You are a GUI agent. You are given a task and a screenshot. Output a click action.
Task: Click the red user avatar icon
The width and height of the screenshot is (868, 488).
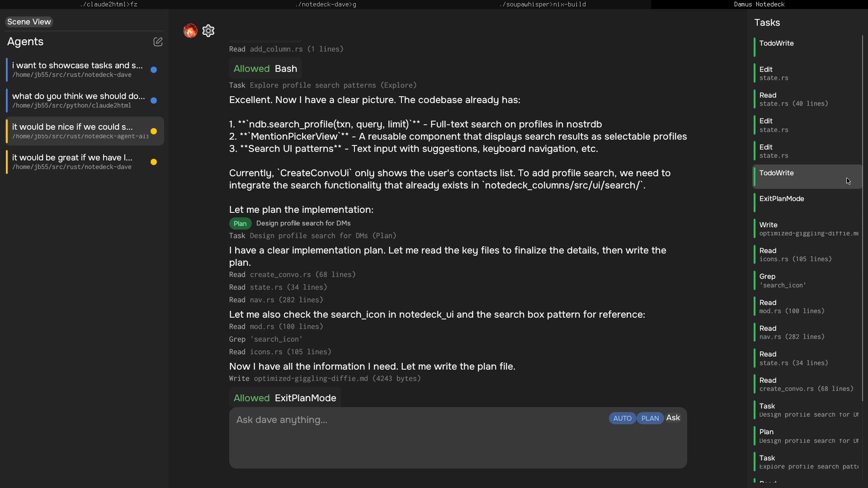click(x=190, y=31)
